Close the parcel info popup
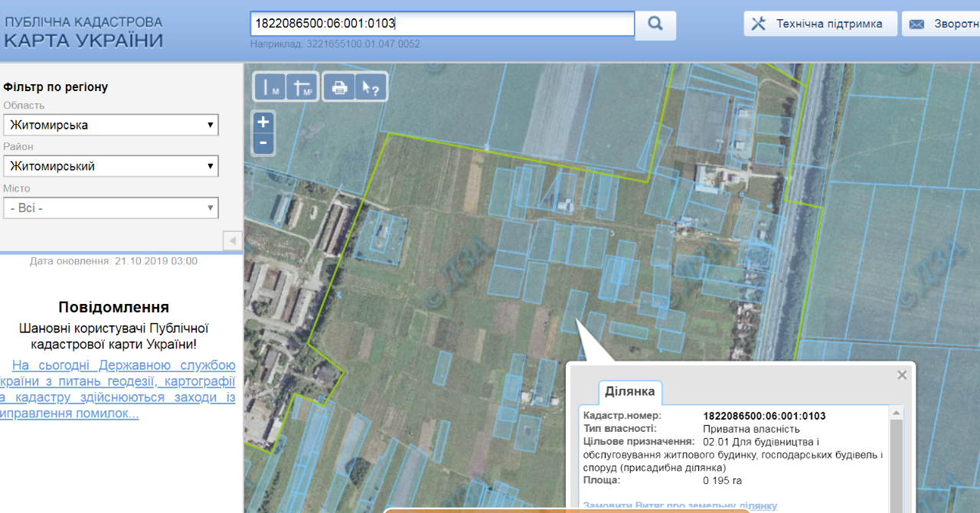980x513 pixels. [x=902, y=375]
